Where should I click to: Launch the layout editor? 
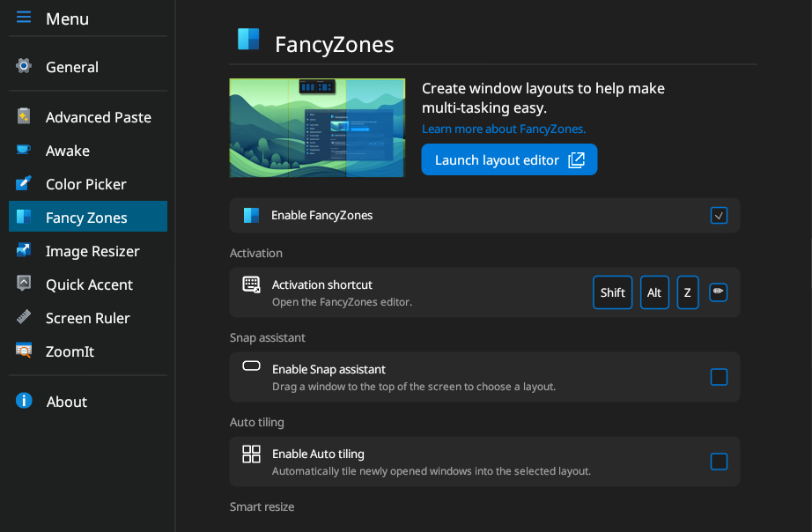point(509,159)
